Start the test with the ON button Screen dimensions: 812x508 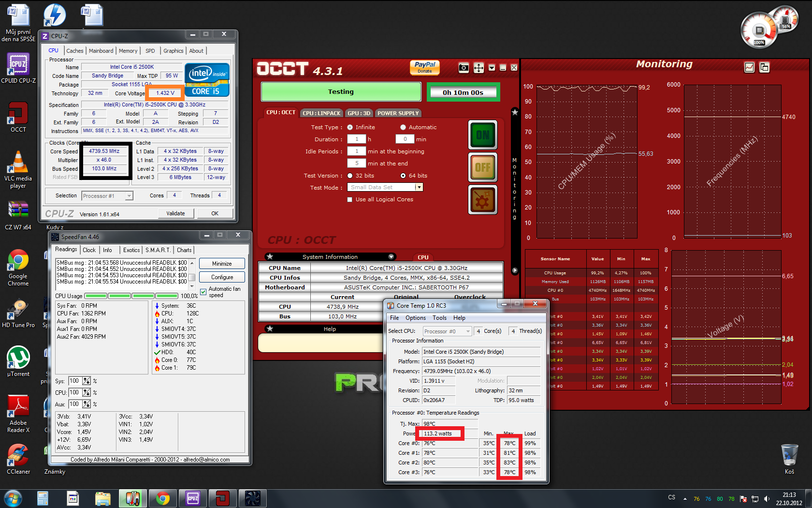pyautogui.click(x=482, y=135)
